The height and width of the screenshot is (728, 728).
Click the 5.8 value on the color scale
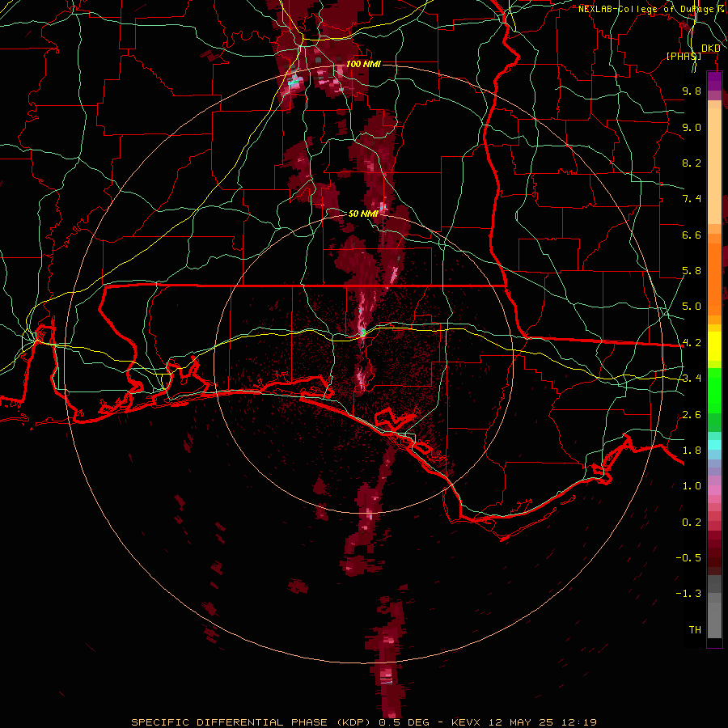pyautogui.click(x=692, y=271)
